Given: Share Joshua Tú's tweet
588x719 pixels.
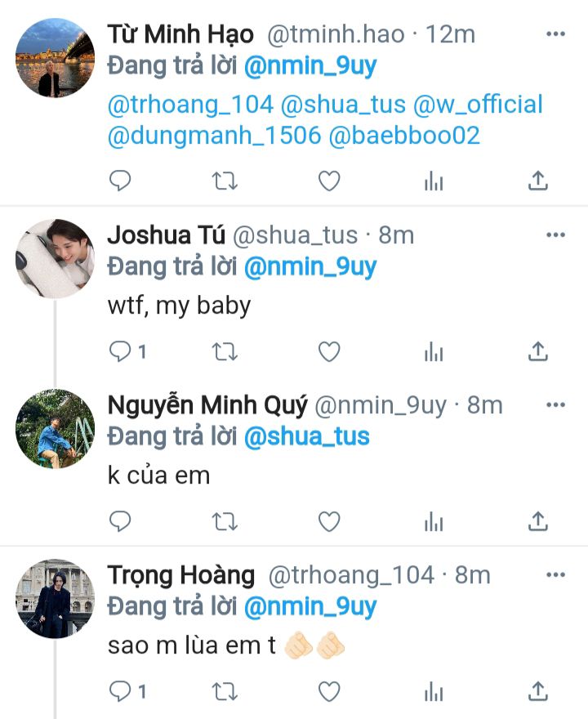Looking at the screenshot, I should click(538, 351).
